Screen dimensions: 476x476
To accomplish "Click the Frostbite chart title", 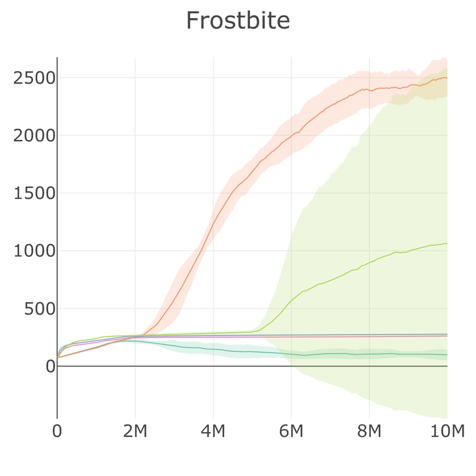I will [238, 21].
